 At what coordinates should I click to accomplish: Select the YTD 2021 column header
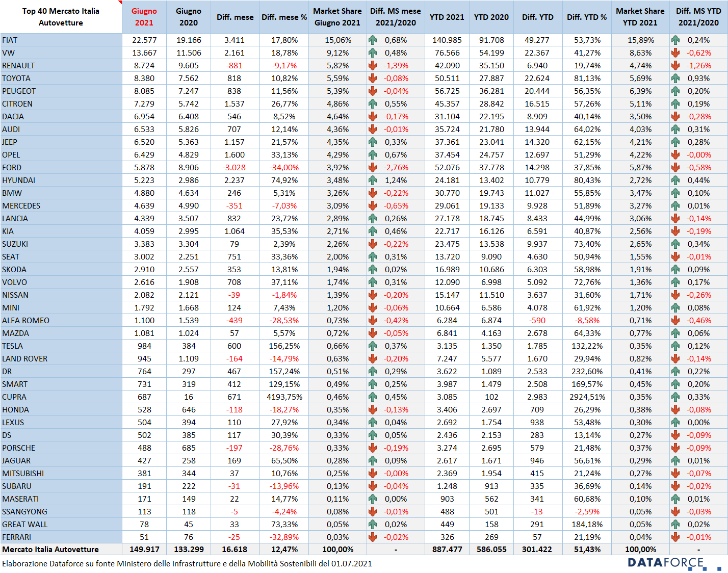(447, 17)
